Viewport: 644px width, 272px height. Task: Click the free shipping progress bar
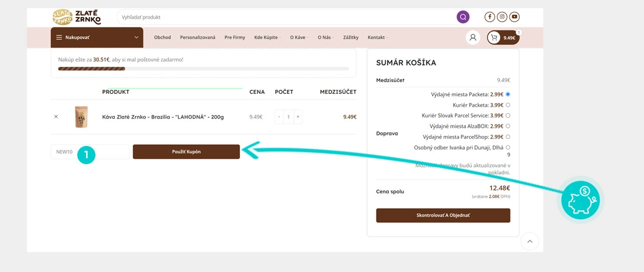pos(204,69)
